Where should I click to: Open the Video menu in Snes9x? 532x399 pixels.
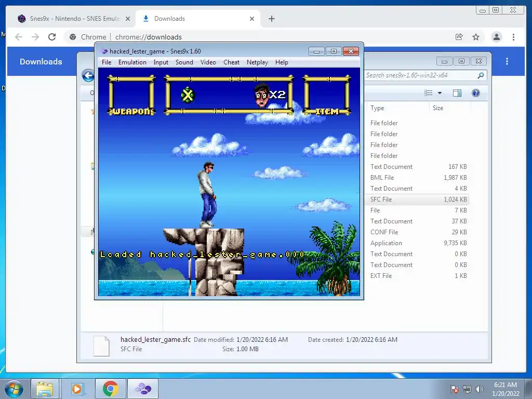click(208, 62)
